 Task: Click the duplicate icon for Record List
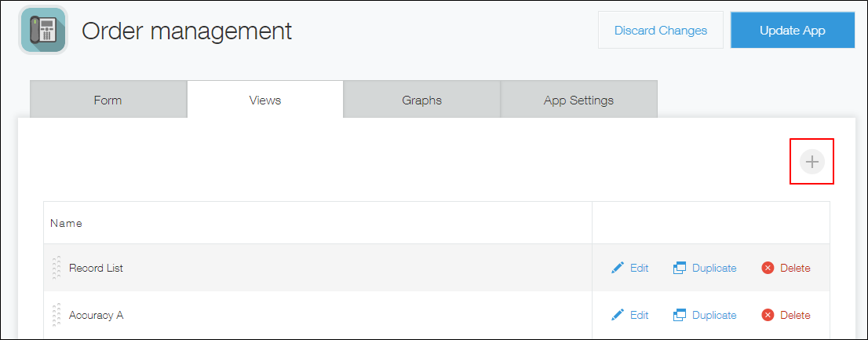tap(680, 268)
